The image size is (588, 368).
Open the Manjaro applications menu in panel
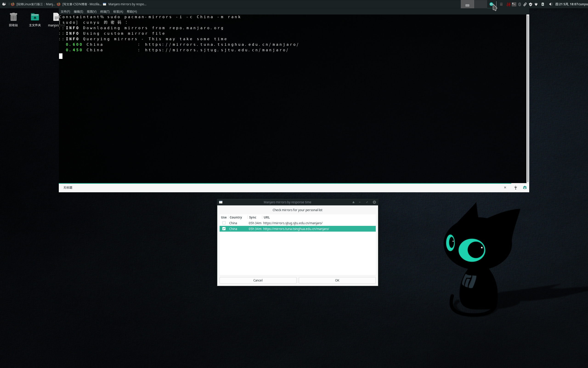point(4,4)
